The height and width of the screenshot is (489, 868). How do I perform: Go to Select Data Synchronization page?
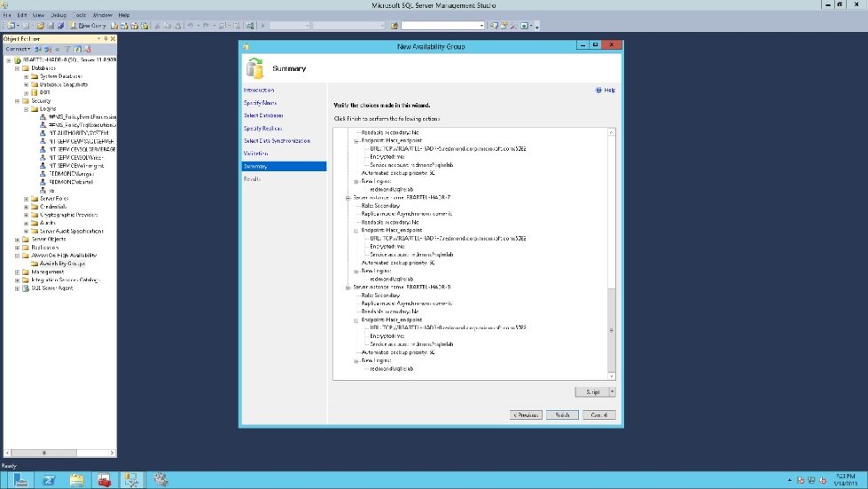pyautogui.click(x=277, y=140)
